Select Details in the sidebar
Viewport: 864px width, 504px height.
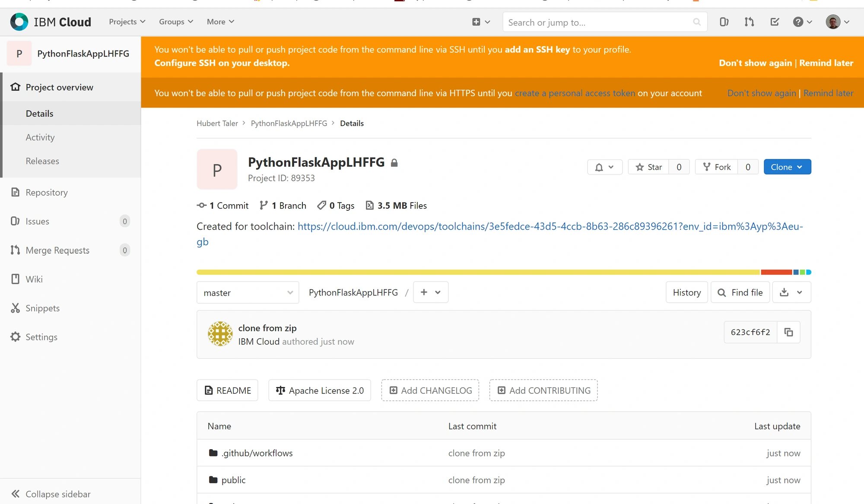tap(40, 114)
